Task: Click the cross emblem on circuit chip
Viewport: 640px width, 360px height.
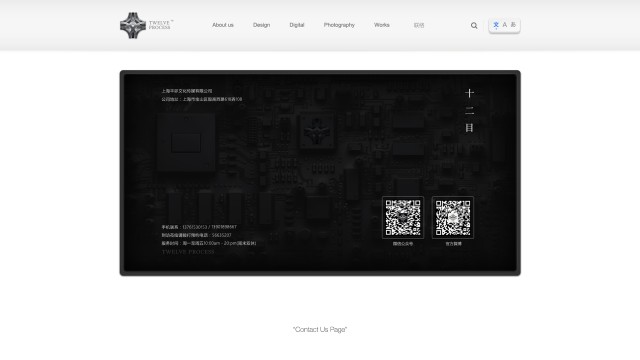Action: coord(317,131)
